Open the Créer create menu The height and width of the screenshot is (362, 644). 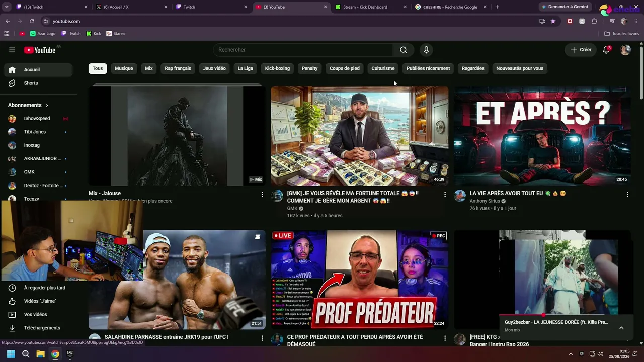(x=581, y=50)
